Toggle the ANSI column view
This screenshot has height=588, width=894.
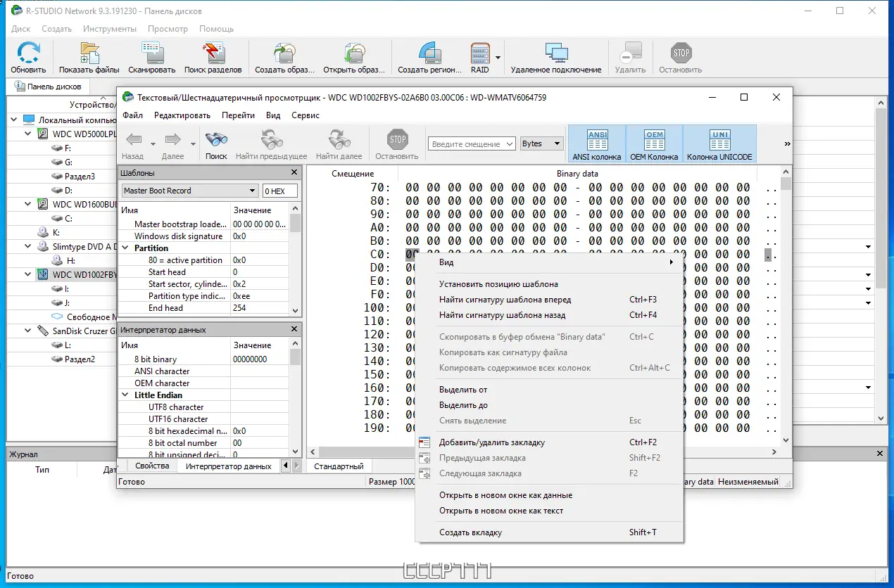(x=596, y=143)
